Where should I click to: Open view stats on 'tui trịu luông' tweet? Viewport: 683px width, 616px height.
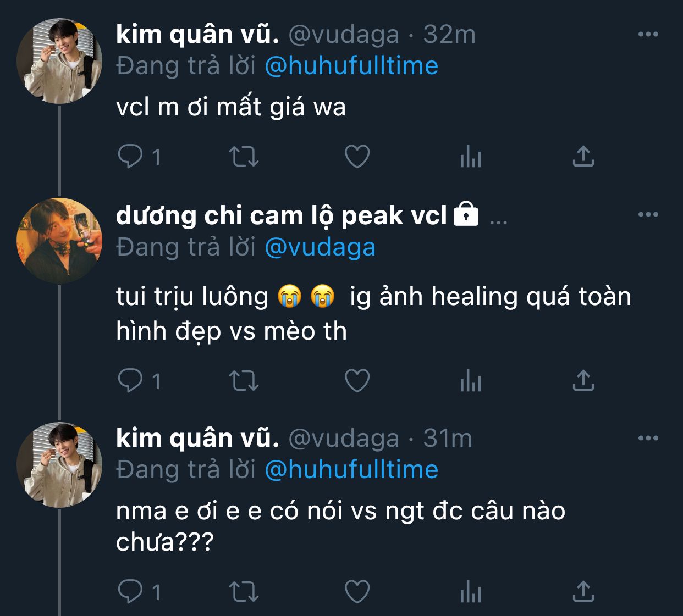(471, 380)
